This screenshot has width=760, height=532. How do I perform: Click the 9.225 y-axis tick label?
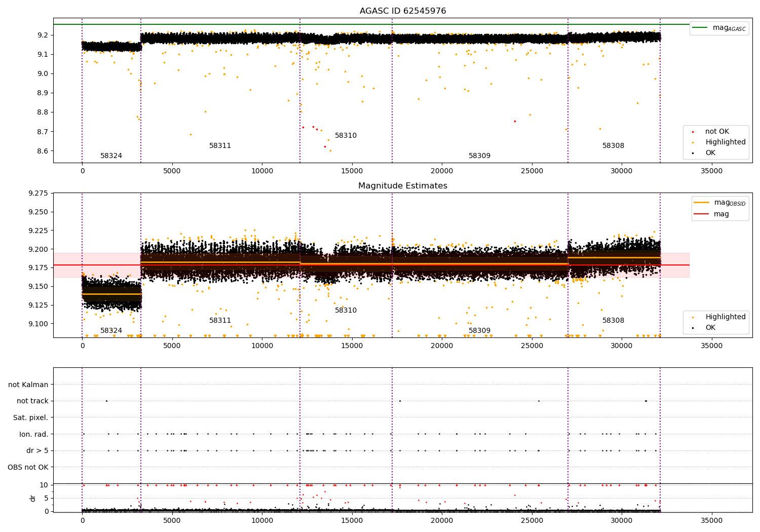click(x=38, y=231)
